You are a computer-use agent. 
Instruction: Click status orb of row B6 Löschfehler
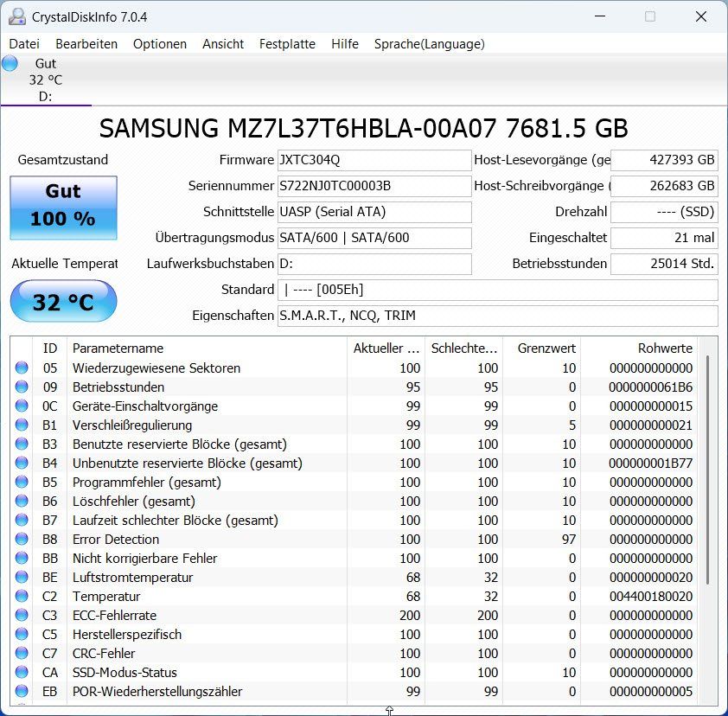point(22,501)
